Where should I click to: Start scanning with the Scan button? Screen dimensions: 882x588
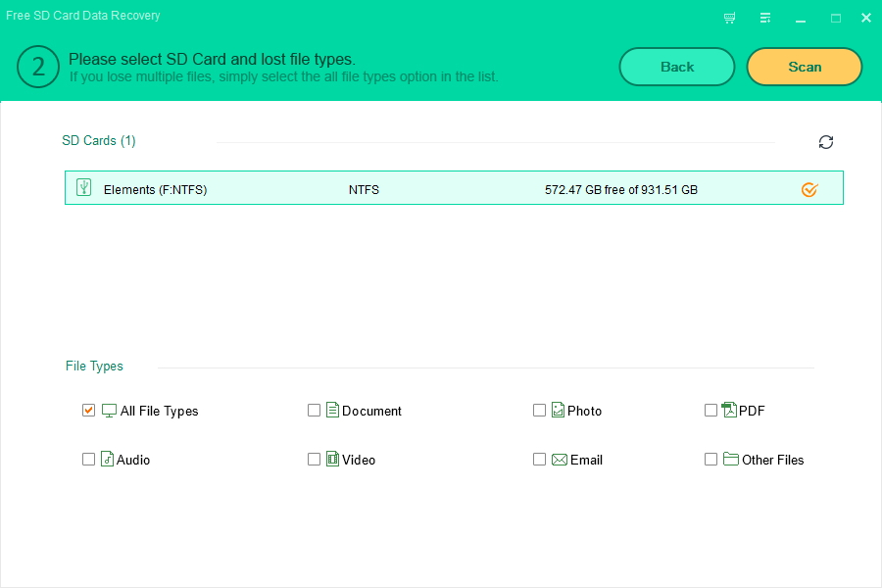point(805,67)
